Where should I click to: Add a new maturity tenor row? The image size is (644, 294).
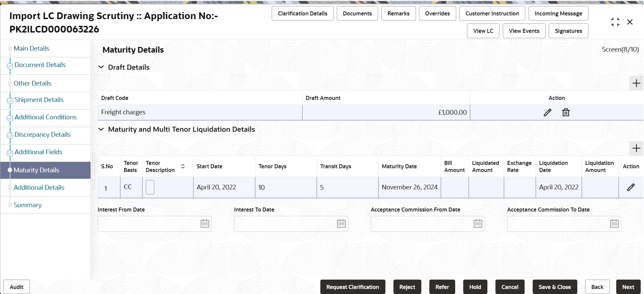[636, 148]
